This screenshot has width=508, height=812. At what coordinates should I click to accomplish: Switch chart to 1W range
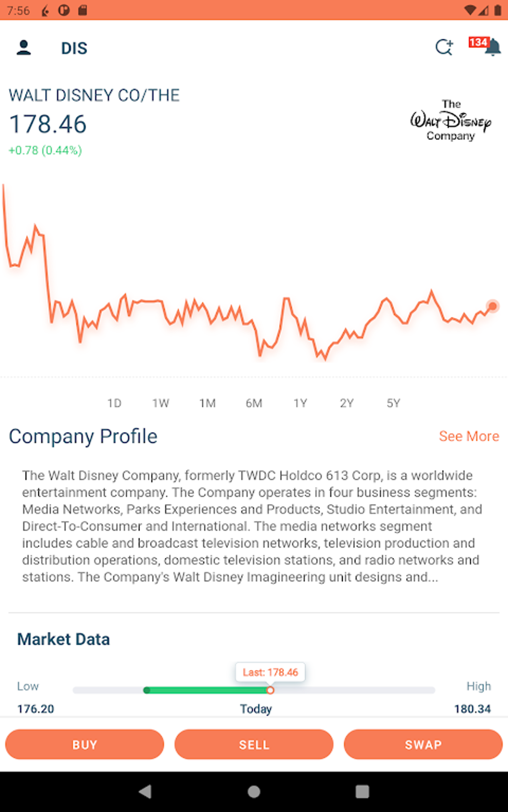(160, 403)
